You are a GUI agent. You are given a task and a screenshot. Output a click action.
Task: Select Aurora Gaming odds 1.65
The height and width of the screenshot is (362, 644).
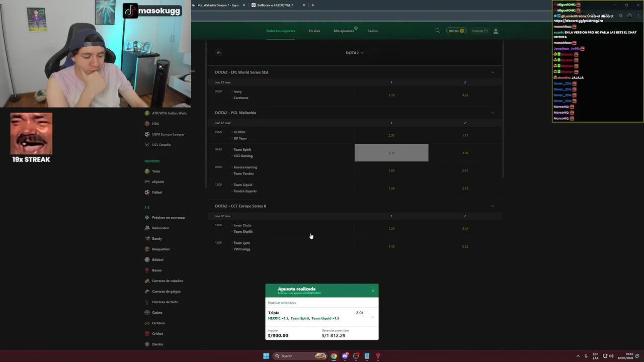click(391, 170)
